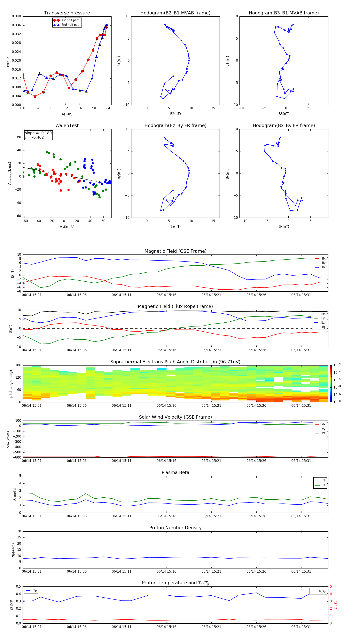351x644 pixels.
Task: Click the 'B1(nT)' label of B2_B1 hodogram
Action: (x=119, y=61)
